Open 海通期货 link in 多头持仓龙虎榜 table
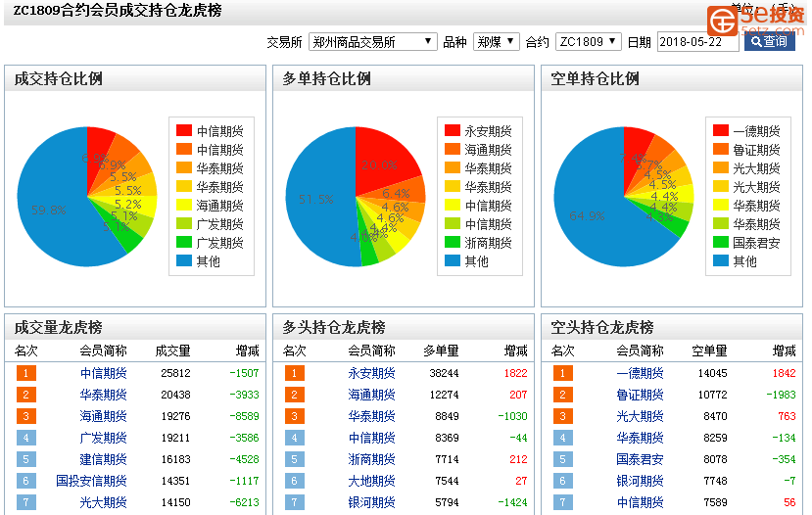Viewport: 812px width, 515px height. [x=372, y=395]
